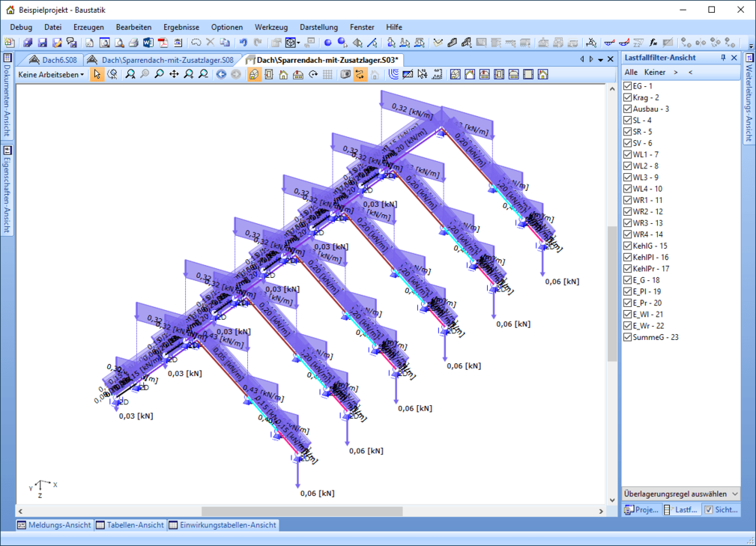The width and height of the screenshot is (756, 546).
Task: Click the blue back navigation arrow
Action: tap(221, 74)
